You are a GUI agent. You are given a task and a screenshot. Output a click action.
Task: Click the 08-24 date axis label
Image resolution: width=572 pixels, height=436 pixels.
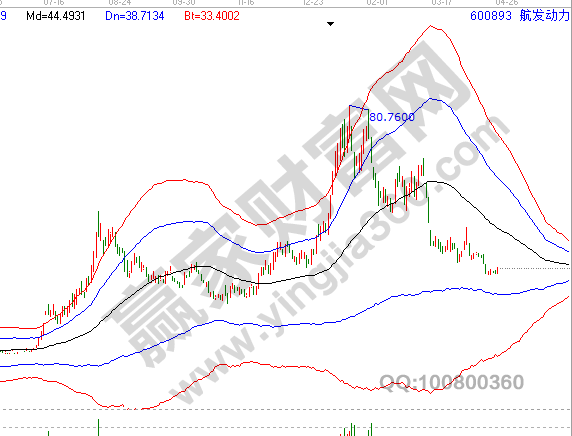(x=120, y=3)
